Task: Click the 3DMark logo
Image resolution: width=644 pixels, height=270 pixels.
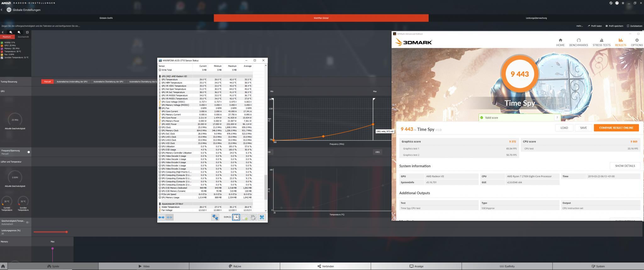Action: tap(414, 42)
